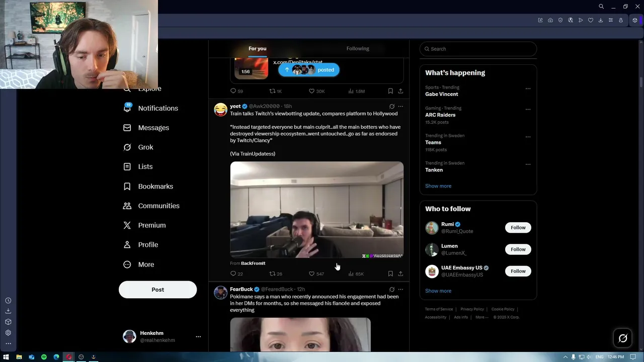This screenshot has width=644, height=362.
Task: Click the new posts 'posted' pill
Action: pyautogui.click(x=309, y=70)
